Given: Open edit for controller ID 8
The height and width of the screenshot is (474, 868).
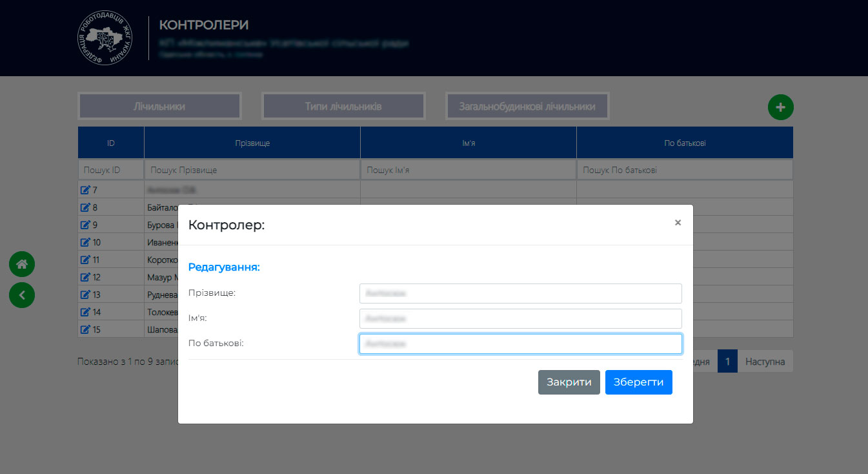Looking at the screenshot, I should pos(85,207).
